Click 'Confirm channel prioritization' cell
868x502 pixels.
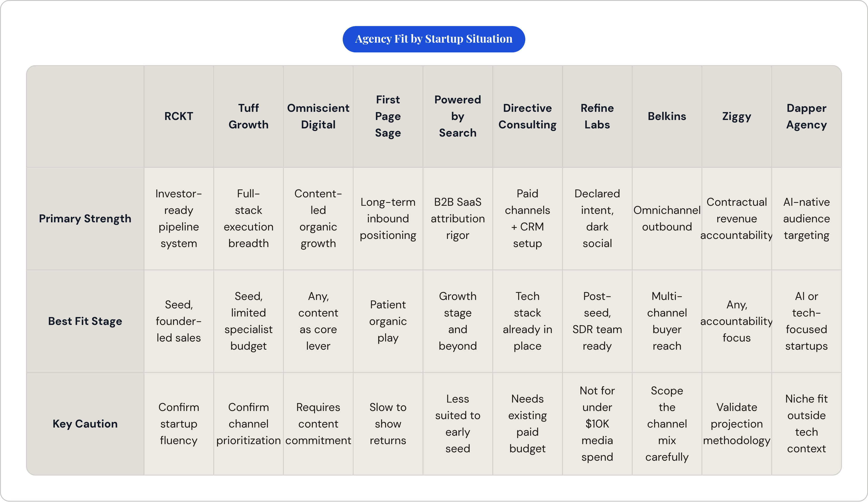pos(248,424)
